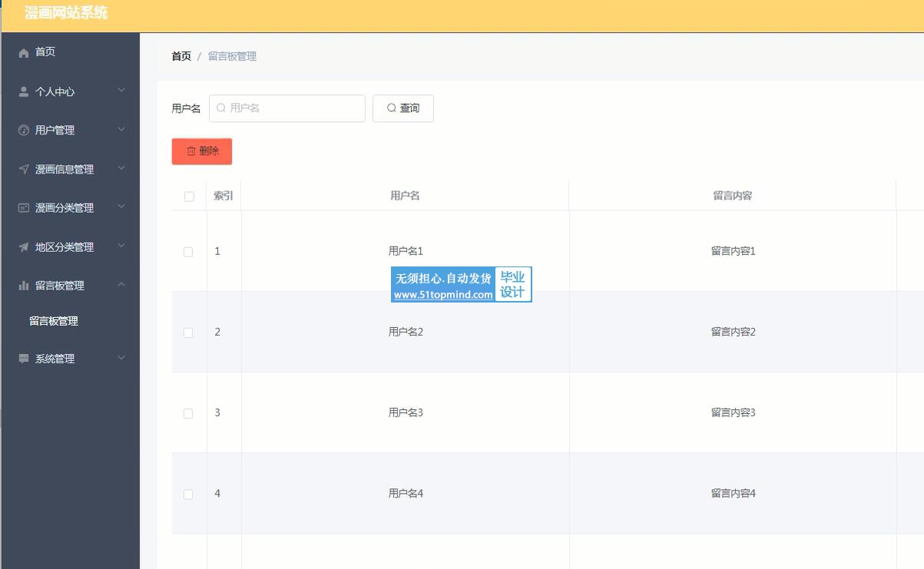The width and height of the screenshot is (924, 569).
Task: Click index number 3 in the table
Action: [x=217, y=412]
